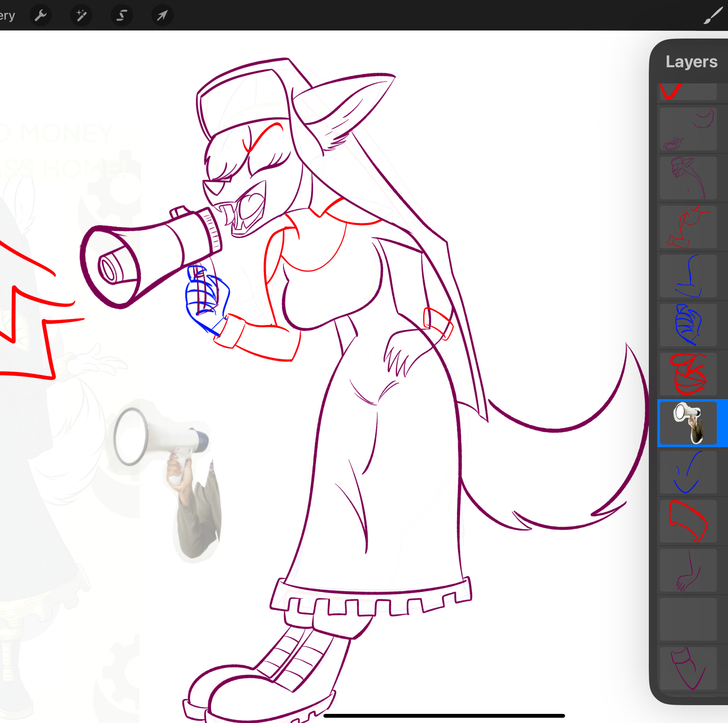Click the Layers panel title
Screen dimensions: 728x723
point(691,62)
